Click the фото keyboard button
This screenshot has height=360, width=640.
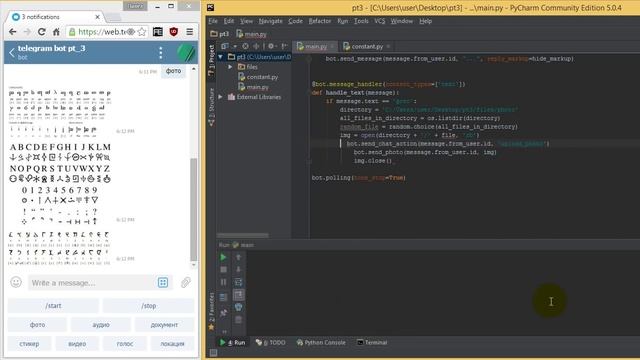tap(37, 325)
